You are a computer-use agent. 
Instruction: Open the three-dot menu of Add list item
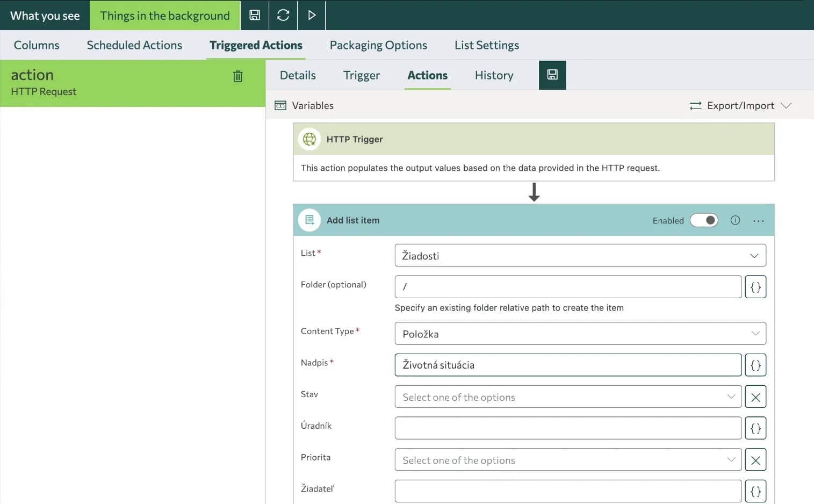point(758,221)
